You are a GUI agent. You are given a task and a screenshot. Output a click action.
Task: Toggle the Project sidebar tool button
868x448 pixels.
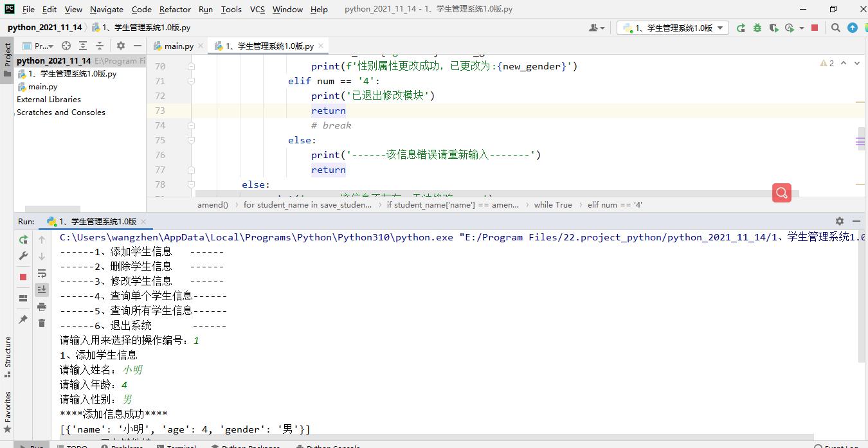[x=7, y=60]
